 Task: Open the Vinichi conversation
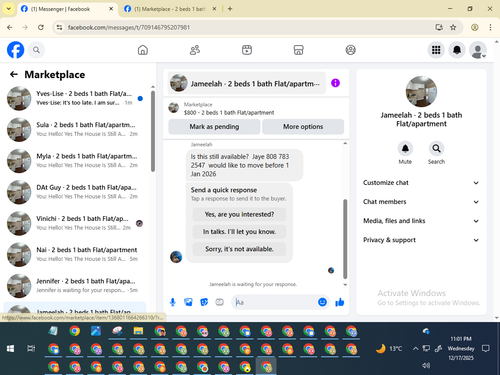point(75,223)
